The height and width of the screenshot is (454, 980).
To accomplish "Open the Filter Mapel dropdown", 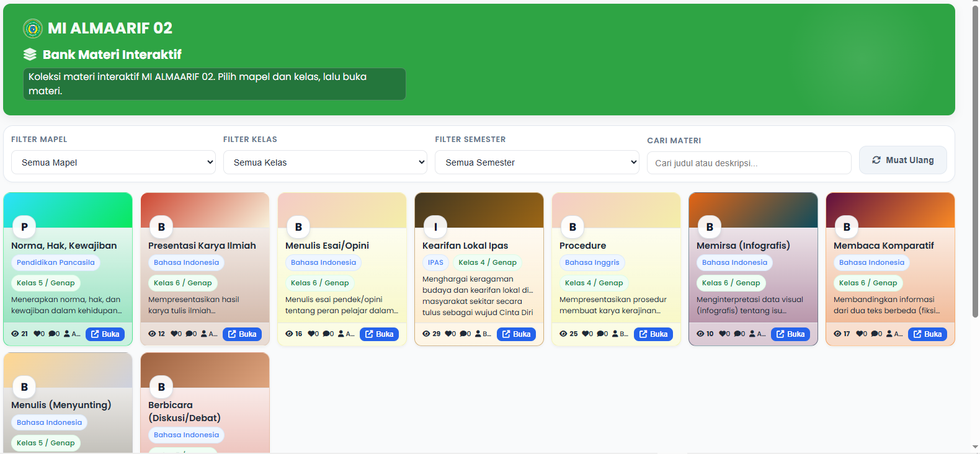I will tap(114, 162).
